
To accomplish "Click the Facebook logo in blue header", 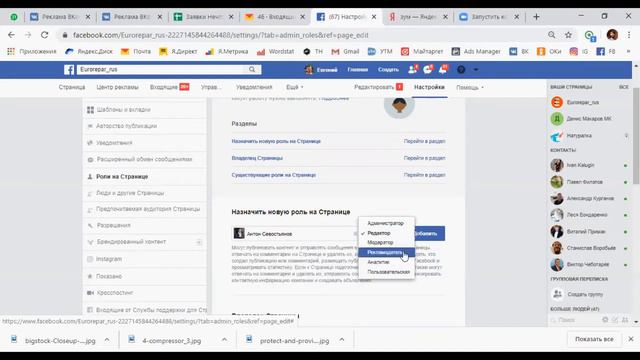I will tap(69, 69).
